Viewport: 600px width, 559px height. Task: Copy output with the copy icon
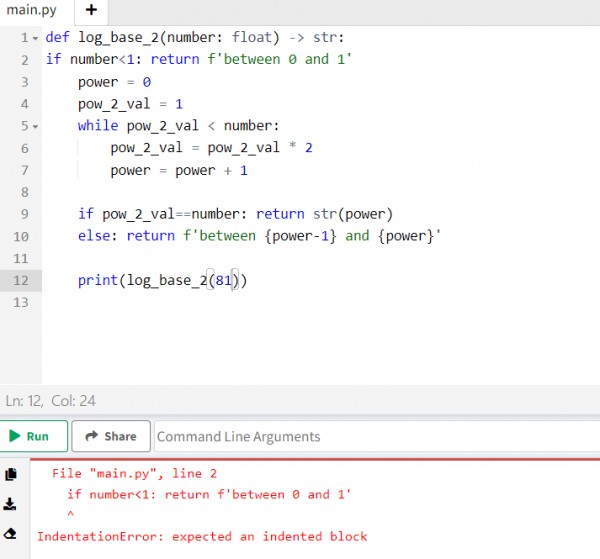(x=11, y=474)
